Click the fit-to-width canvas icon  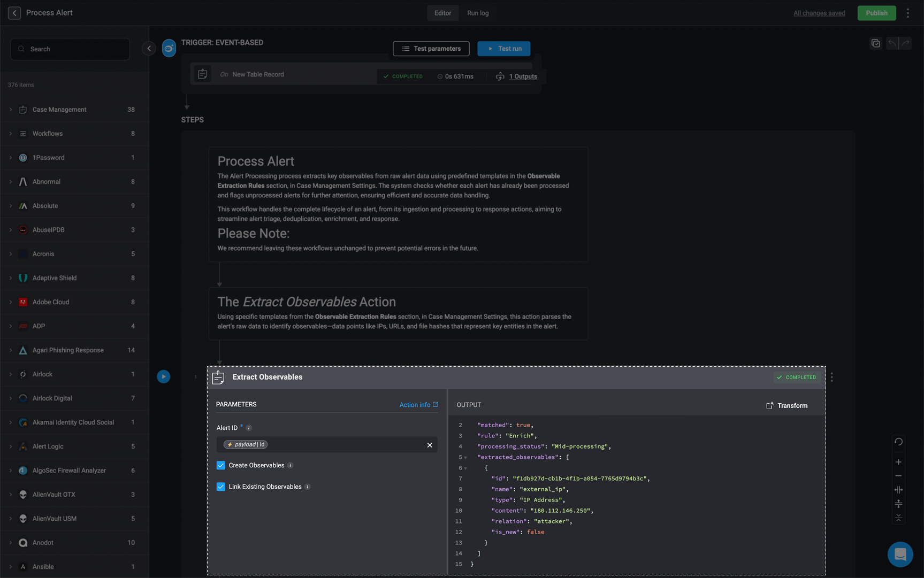pyautogui.click(x=898, y=490)
